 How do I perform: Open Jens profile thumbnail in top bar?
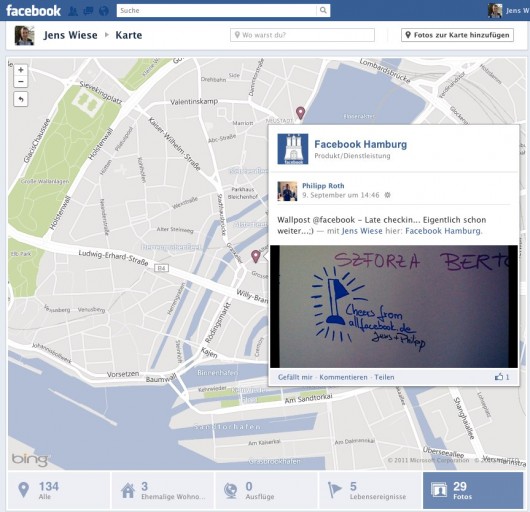click(x=495, y=10)
